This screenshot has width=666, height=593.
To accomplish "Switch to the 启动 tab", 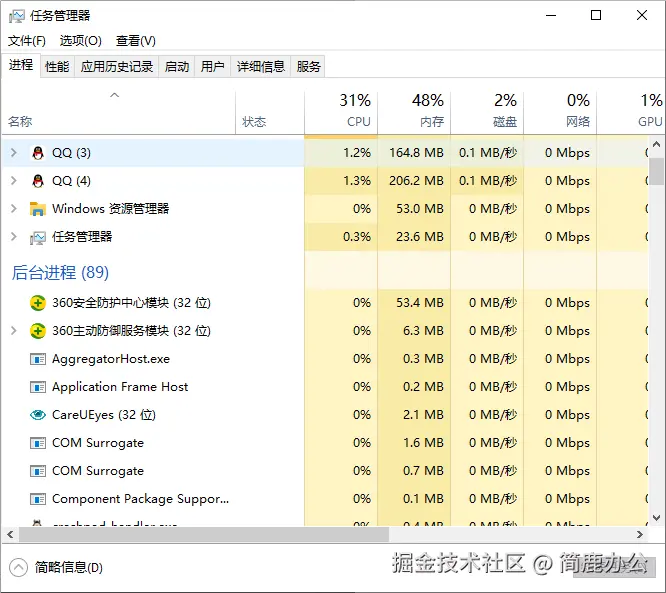I will click(x=177, y=66).
